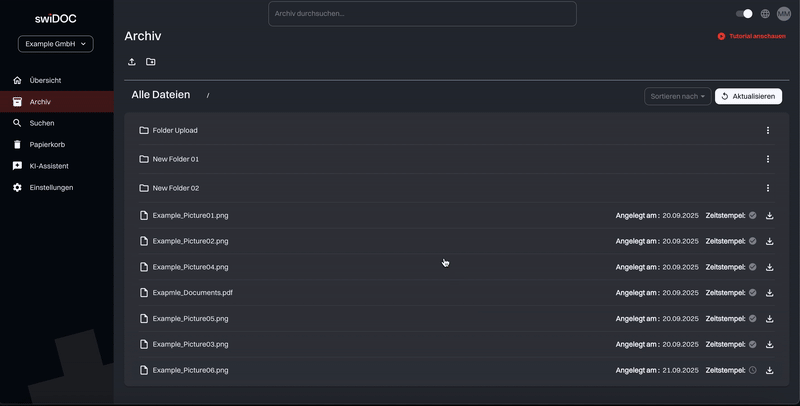Open the user avatar in top right
Screen dimensions: 800x406
(x=784, y=14)
